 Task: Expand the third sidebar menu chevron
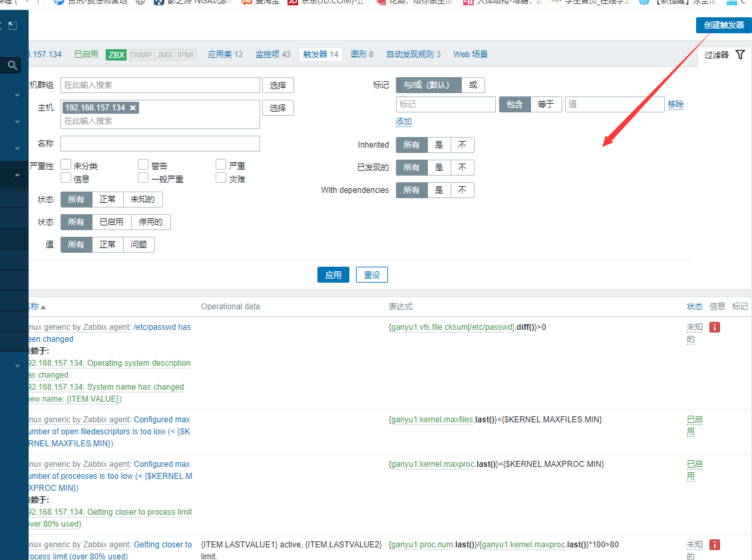pyautogui.click(x=17, y=148)
